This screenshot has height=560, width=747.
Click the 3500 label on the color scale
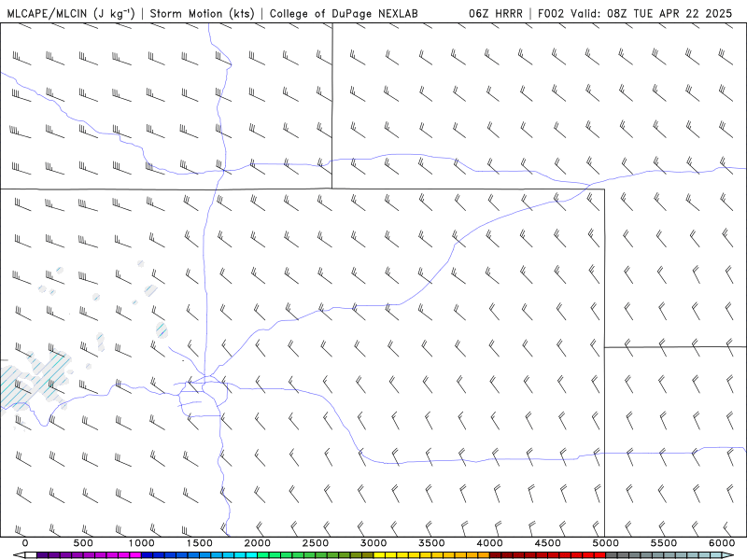(x=432, y=543)
